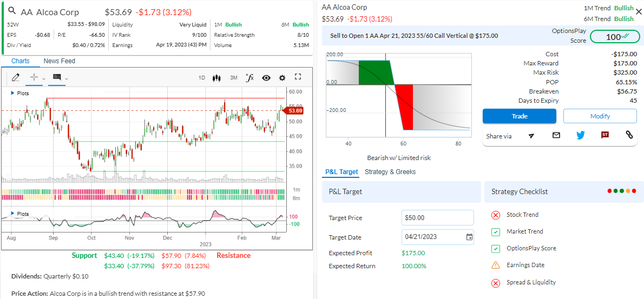Copy the share link icon

[x=629, y=135]
